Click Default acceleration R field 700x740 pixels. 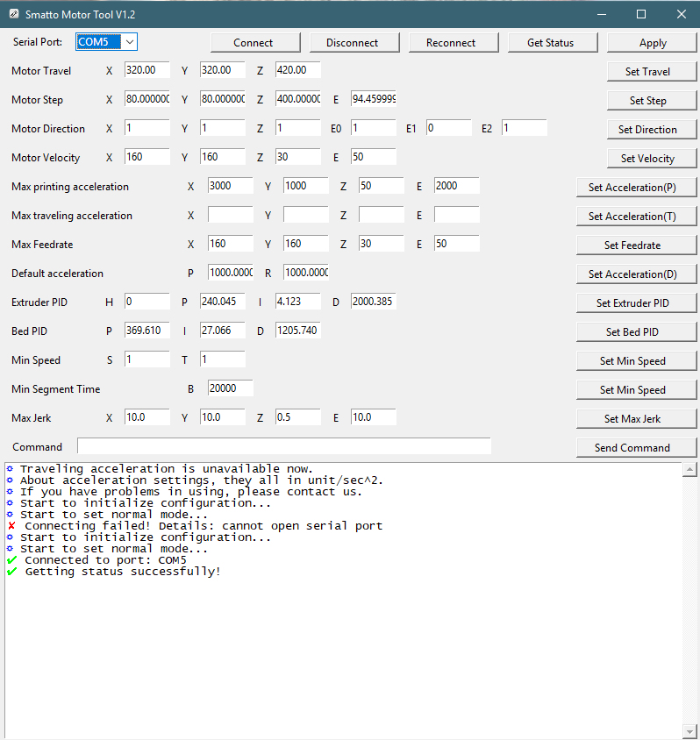click(x=306, y=273)
